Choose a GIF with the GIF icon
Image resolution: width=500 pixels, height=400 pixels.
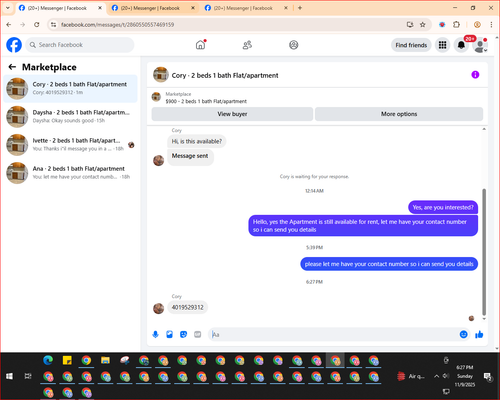tap(198, 334)
